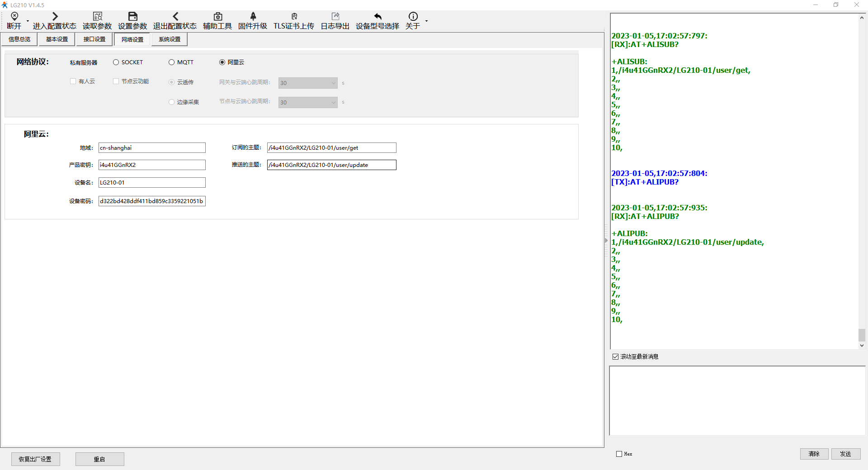Image resolution: width=868 pixels, height=470 pixels.
Task: Click the LG210 app title icon
Action: tap(5, 5)
